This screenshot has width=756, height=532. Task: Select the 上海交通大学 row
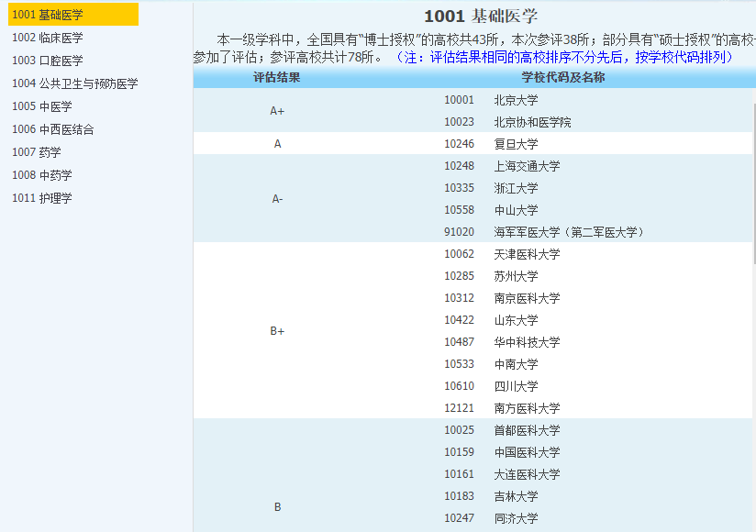click(527, 166)
